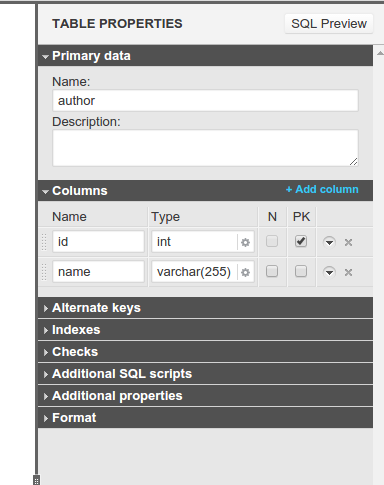Screen dimensions: 384x485
Task: Open type settings gear for name column
Action: (x=245, y=272)
